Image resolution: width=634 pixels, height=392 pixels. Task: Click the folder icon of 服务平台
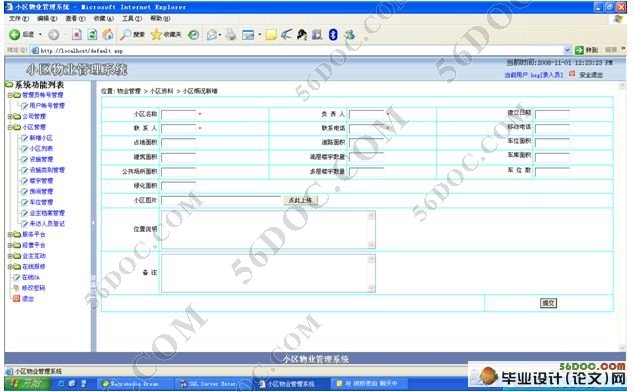[17, 234]
